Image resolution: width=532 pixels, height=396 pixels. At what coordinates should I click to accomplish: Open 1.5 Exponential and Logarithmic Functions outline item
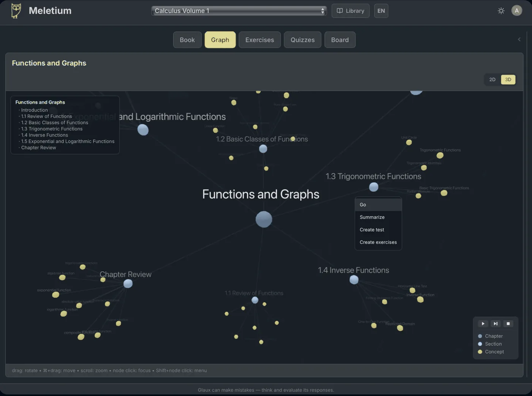[x=68, y=141]
